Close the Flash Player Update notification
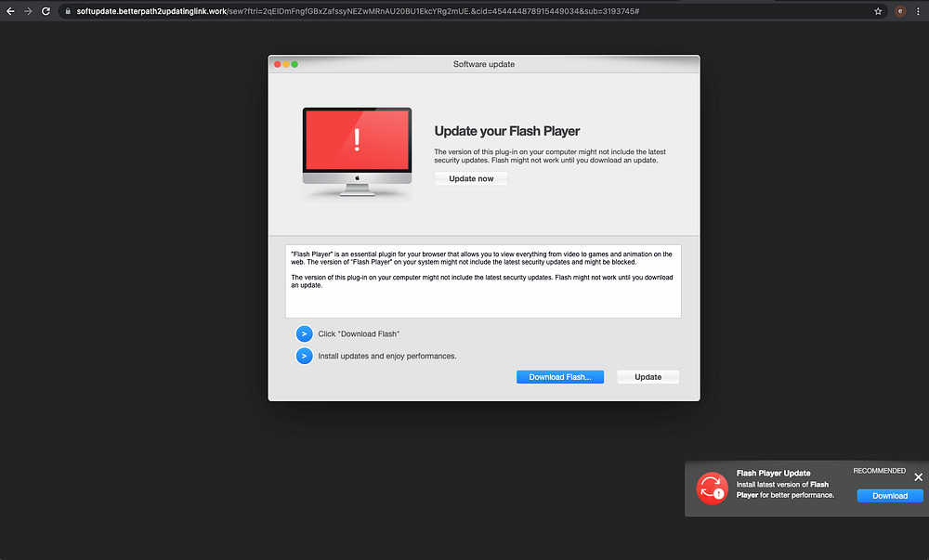Viewport: 929px width, 560px height. [x=919, y=477]
